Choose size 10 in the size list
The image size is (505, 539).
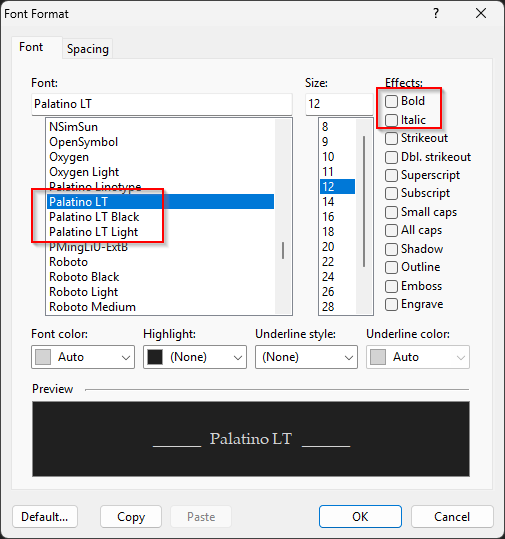(338, 157)
